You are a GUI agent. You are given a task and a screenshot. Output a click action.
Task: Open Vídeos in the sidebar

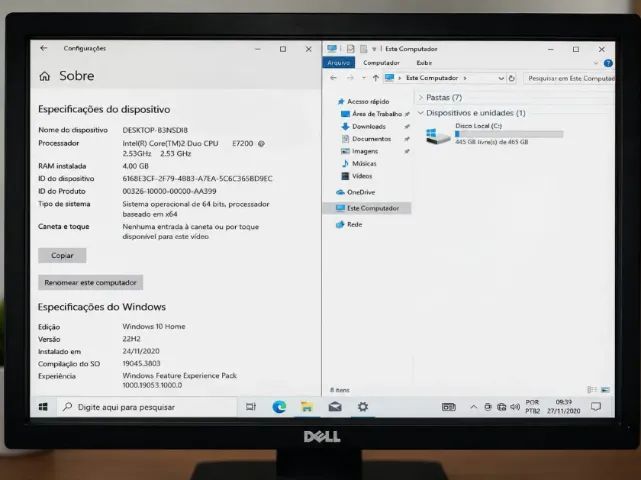tap(361, 176)
